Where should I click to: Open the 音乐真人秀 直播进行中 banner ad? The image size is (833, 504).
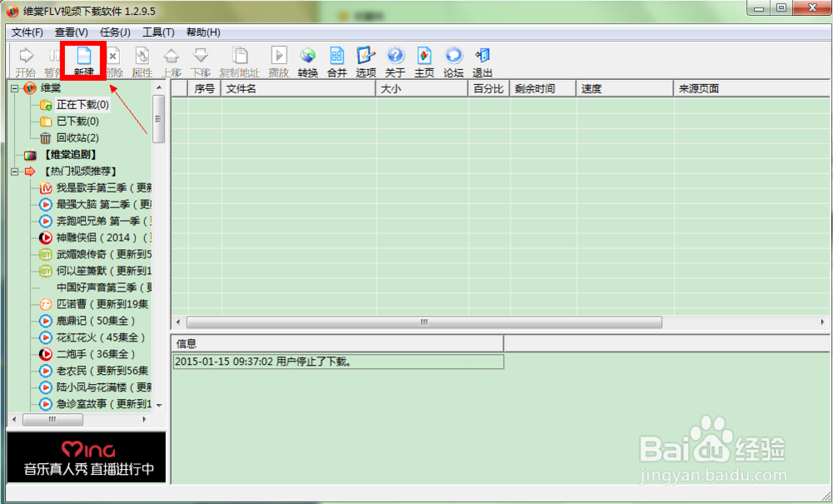coord(87,457)
